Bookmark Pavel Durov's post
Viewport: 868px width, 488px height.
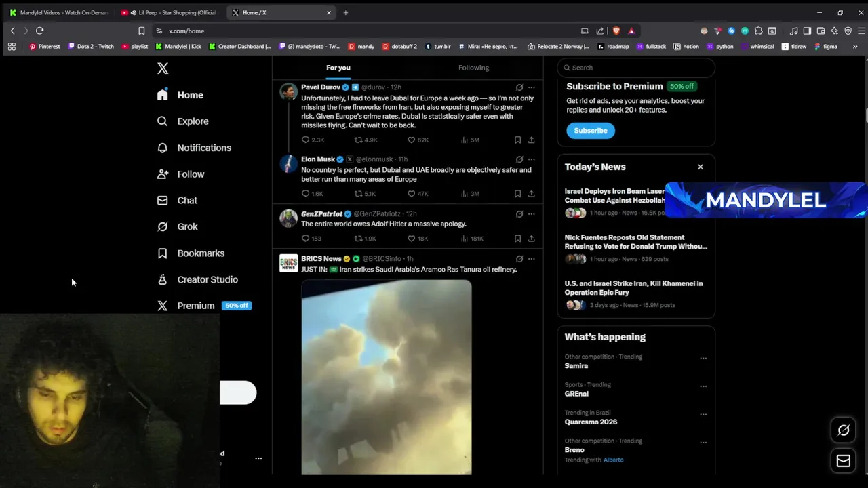pyautogui.click(x=517, y=140)
